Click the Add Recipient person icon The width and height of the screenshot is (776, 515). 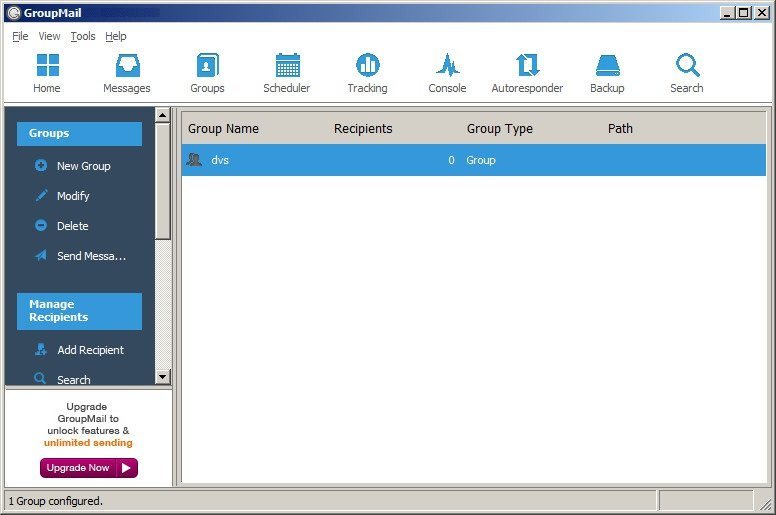[41, 349]
